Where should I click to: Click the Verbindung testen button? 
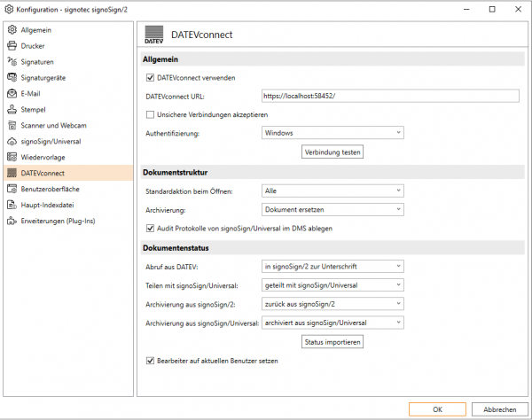point(332,152)
